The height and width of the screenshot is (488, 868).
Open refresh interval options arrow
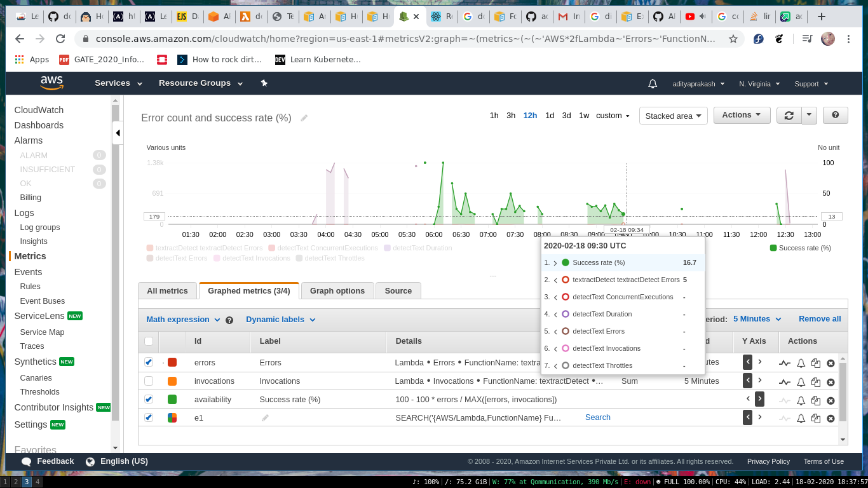click(809, 115)
